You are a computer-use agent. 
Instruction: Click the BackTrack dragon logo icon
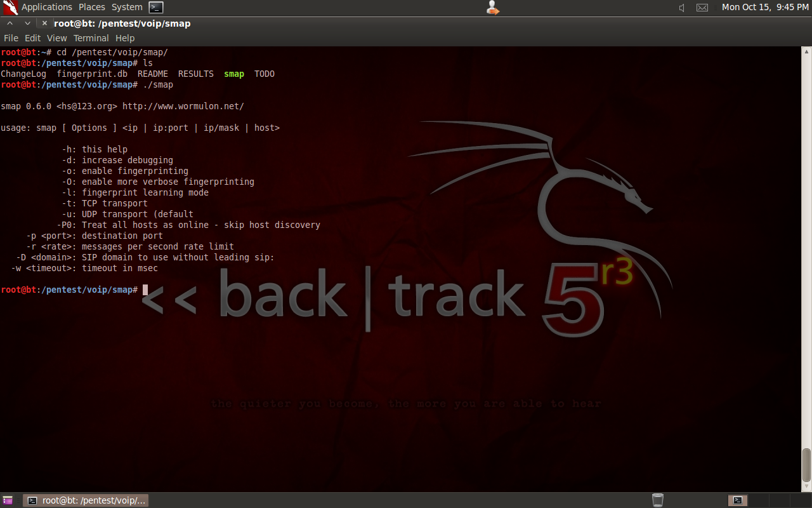point(10,8)
